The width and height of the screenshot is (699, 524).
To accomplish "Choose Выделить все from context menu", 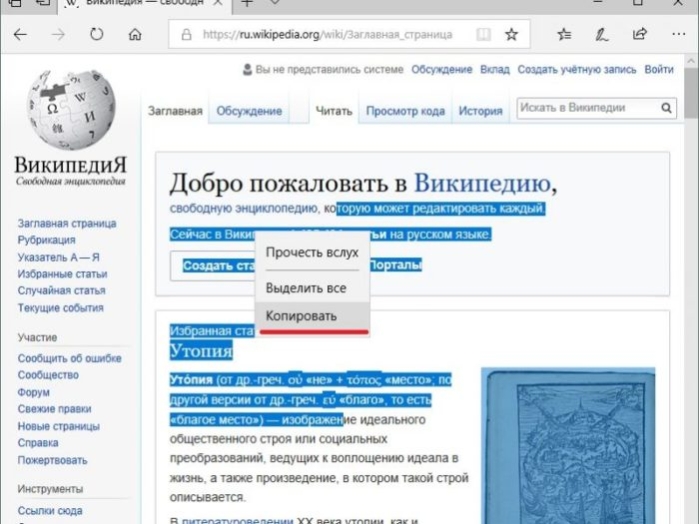I will pos(312,288).
